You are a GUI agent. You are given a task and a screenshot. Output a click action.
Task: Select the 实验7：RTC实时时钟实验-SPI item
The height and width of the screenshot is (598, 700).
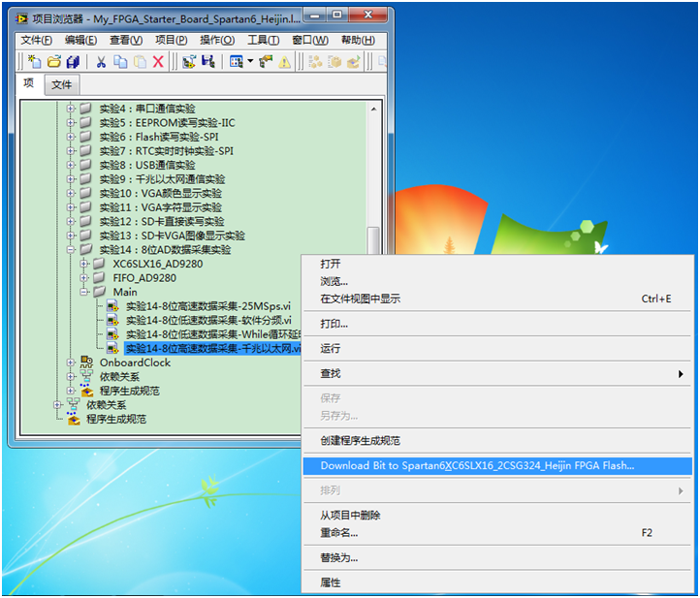pos(167,151)
